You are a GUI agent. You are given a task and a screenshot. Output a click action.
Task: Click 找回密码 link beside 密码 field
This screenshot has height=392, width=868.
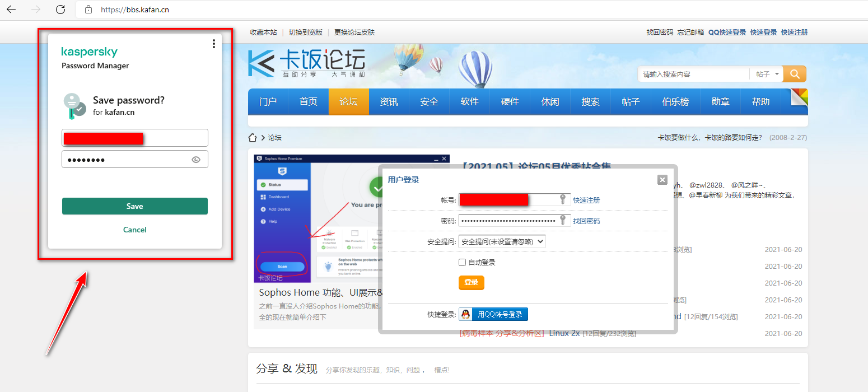586,221
